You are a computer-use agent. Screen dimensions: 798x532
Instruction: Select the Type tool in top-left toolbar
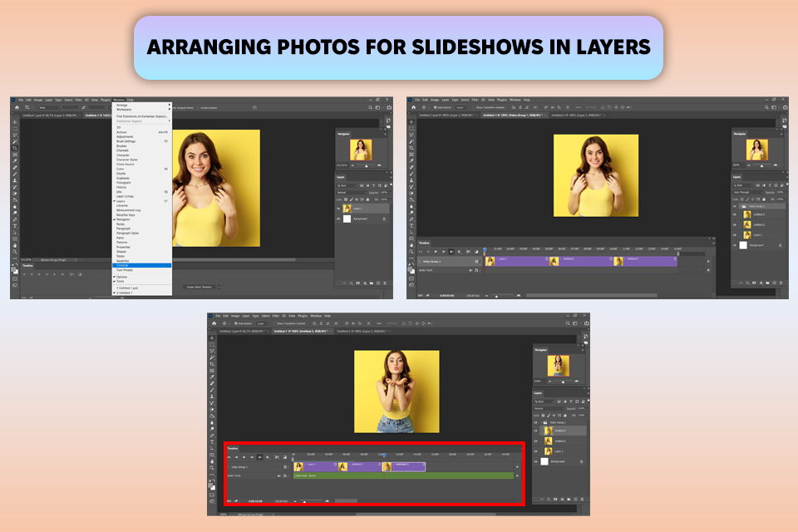[x=15, y=225]
